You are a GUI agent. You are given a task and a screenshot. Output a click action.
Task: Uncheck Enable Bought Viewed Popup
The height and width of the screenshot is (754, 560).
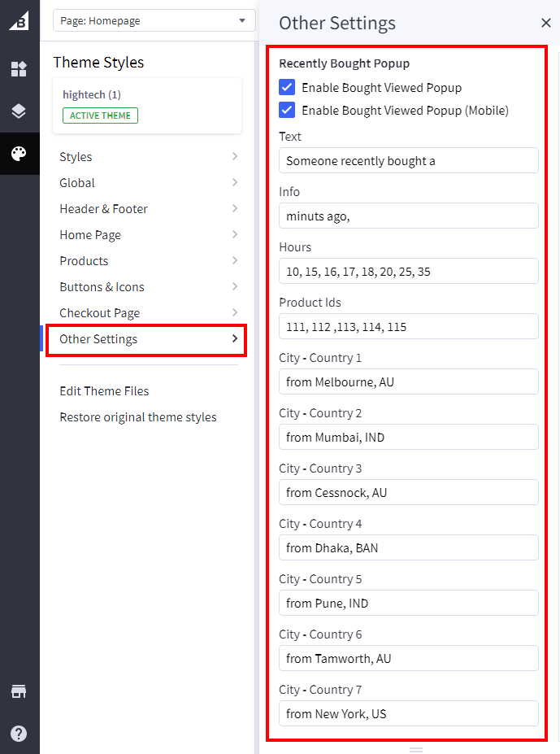[287, 88]
